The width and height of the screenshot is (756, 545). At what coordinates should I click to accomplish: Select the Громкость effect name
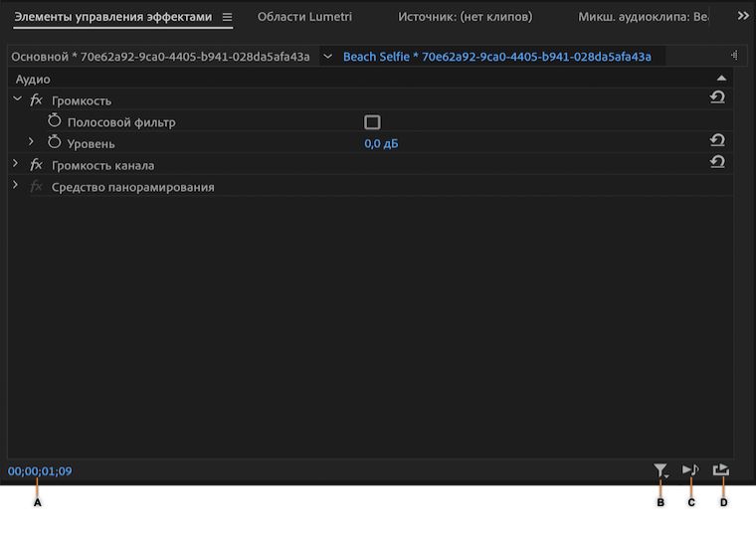(82, 100)
